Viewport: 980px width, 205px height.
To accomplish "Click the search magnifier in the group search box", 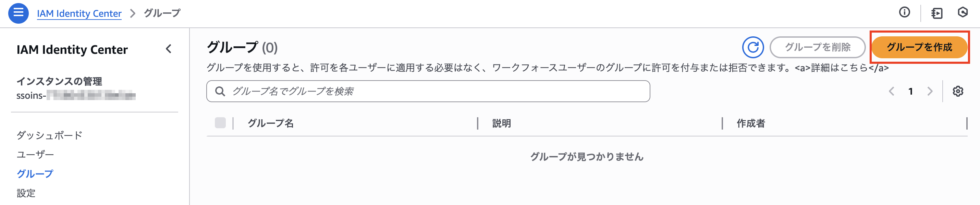I will pyautogui.click(x=221, y=91).
